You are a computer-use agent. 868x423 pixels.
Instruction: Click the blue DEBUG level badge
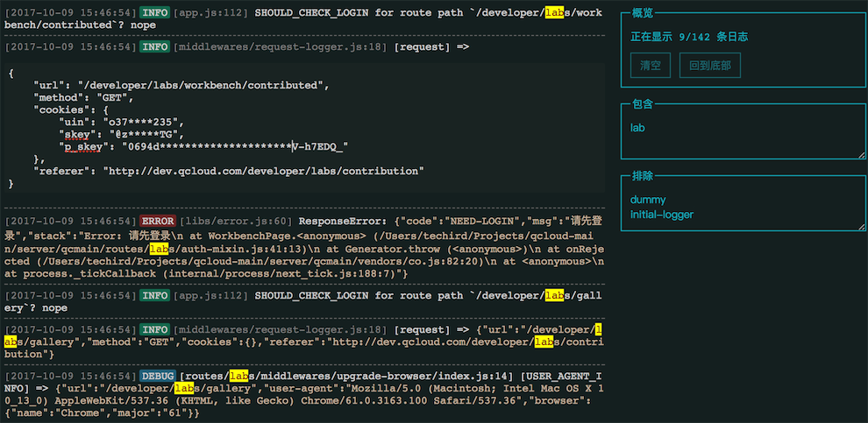click(158, 376)
